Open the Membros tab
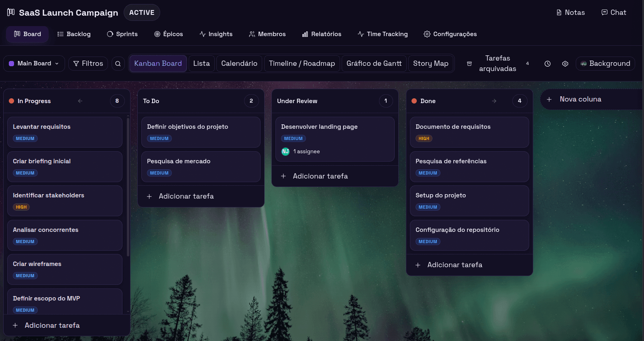 click(x=267, y=34)
